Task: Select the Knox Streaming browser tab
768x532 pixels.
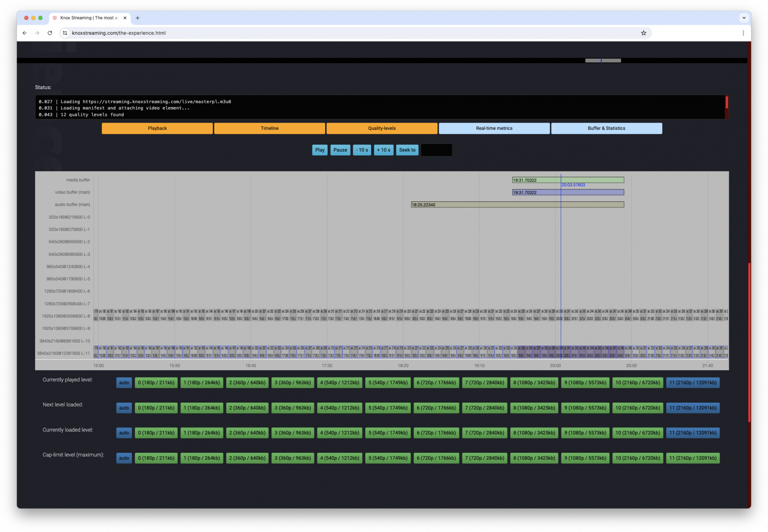Action: (89, 18)
